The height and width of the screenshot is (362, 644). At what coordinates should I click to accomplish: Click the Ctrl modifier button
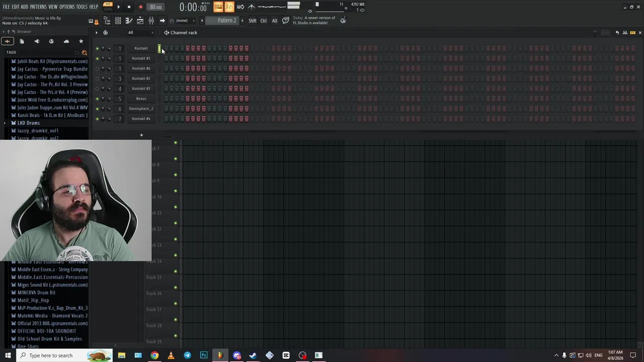coord(264,21)
